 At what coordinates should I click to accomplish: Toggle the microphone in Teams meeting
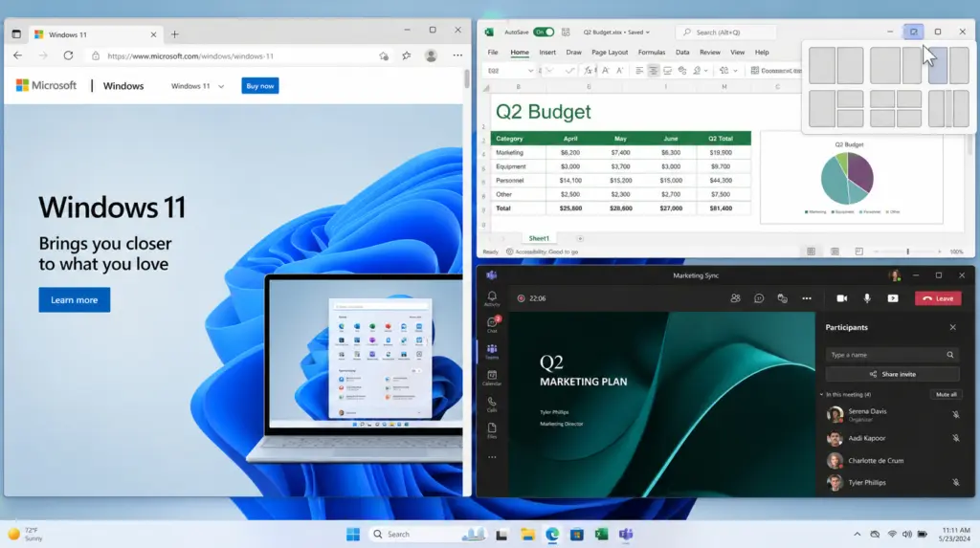867,298
